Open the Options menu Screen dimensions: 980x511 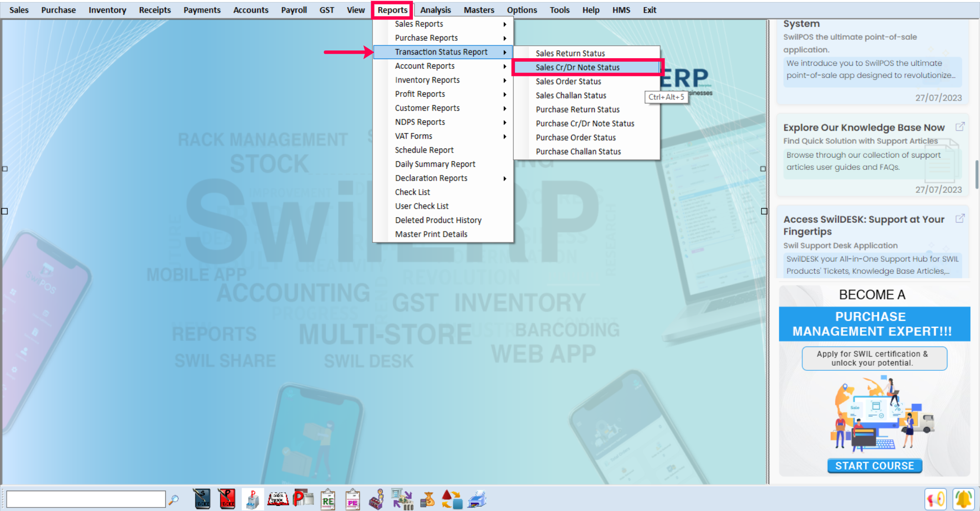[522, 10]
